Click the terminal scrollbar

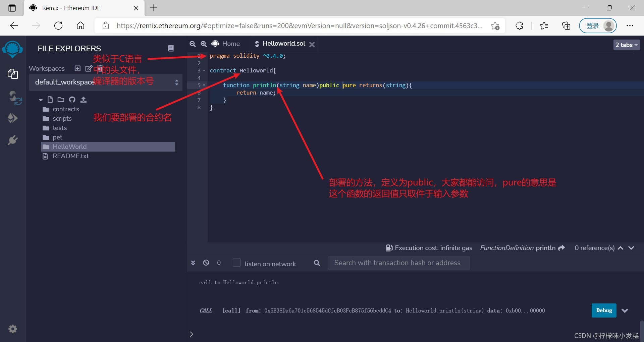(642, 330)
